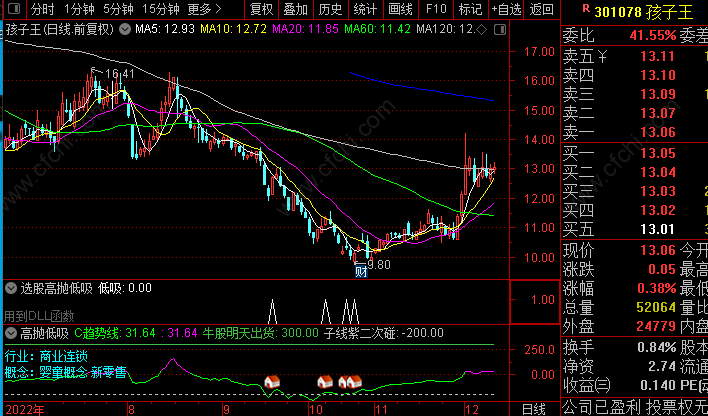Click the first house icon near September
The width and height of the screenshot is (708, 416).
[x=272, y=382]
